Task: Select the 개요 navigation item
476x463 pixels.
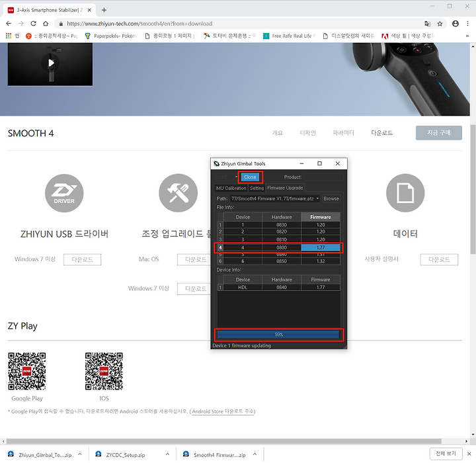Action: point(277,133)
